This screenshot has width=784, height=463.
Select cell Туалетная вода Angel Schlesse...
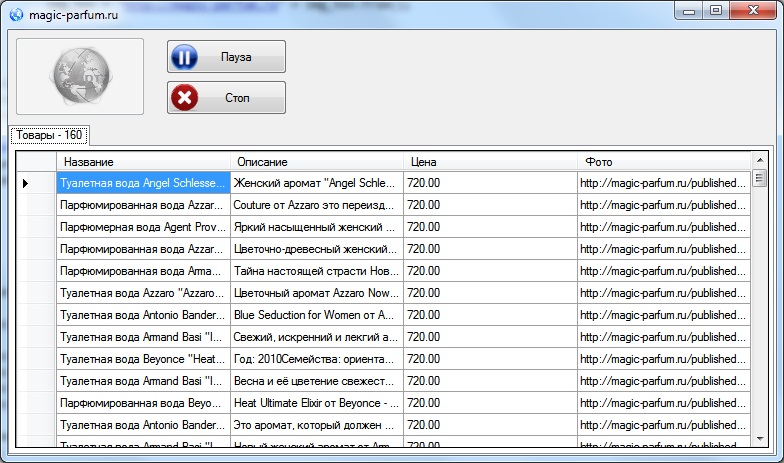coord(143,183)
